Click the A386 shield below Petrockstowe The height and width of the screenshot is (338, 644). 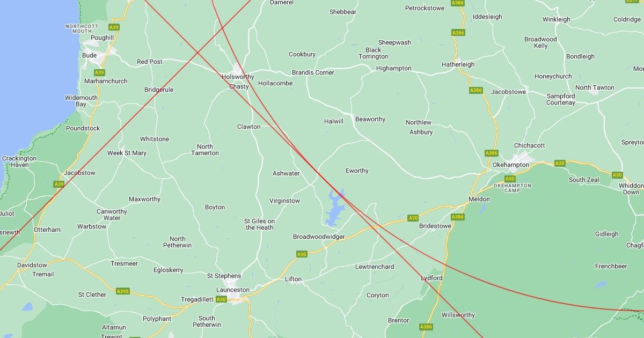click(458, 33)
